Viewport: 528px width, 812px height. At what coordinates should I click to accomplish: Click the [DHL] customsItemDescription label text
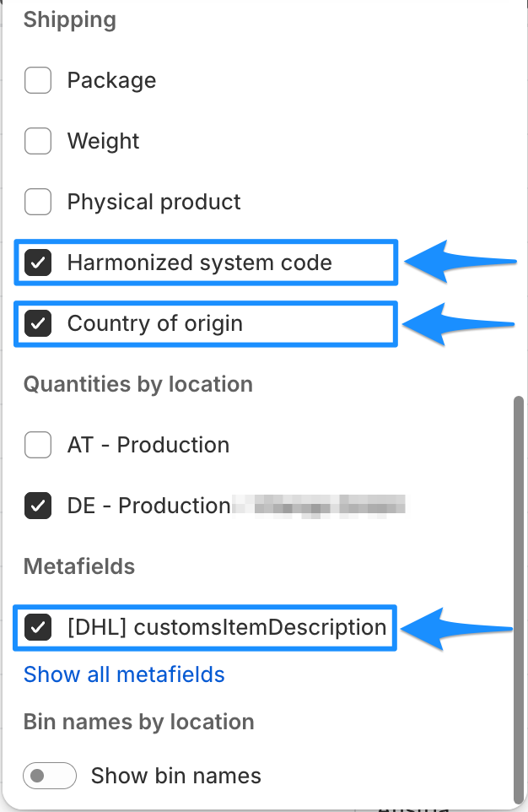click(x=226, y=628)
